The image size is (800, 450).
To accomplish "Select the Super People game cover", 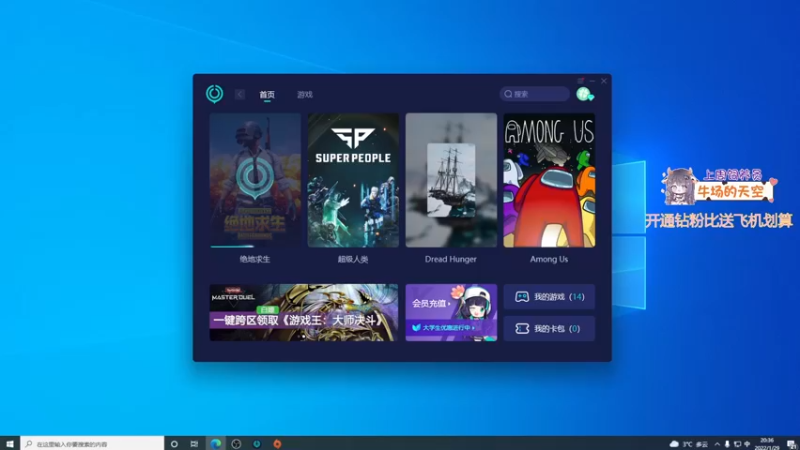I will click(x=353, y=180).
